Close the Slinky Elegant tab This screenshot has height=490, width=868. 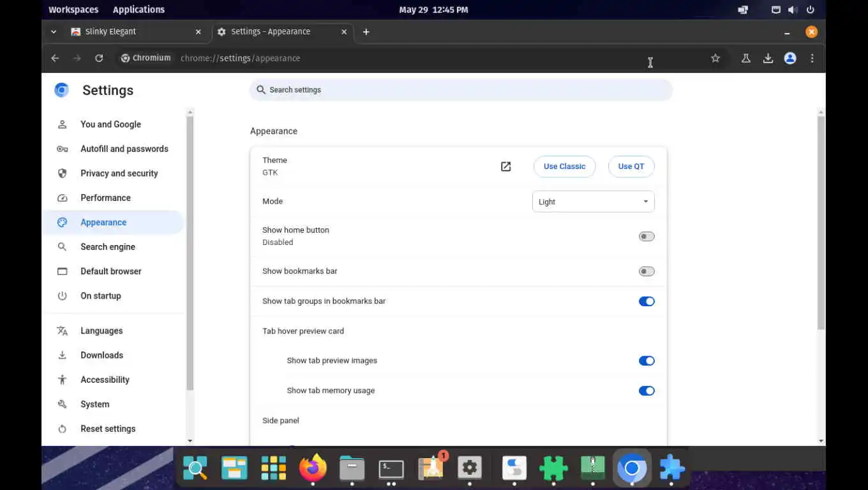coord(198,32)
